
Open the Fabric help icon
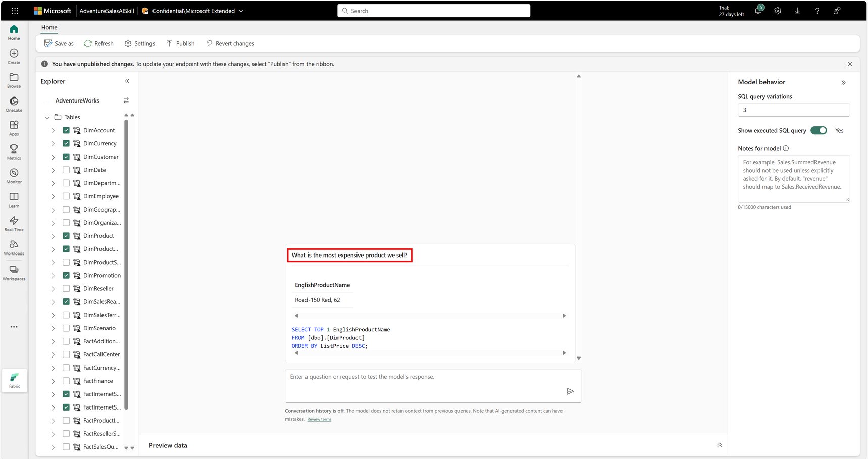pyautogui.click(x=817, y=11)
